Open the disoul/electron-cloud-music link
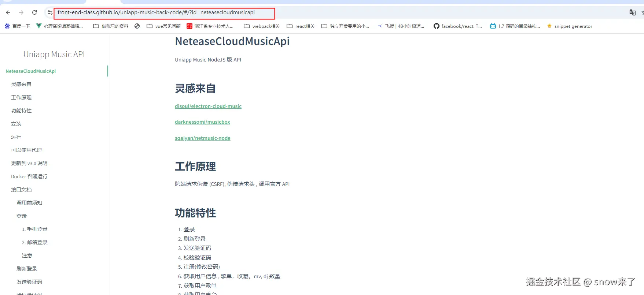 208,106
